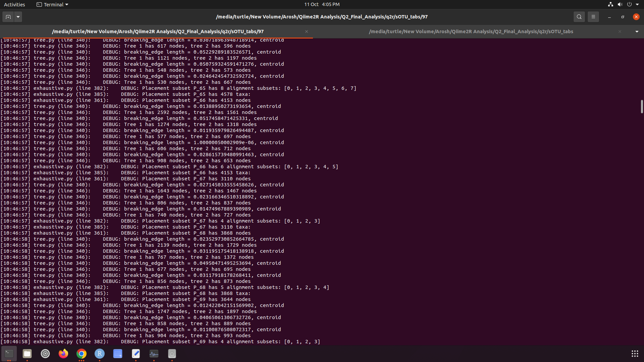Click the terminal vertical scrollbar handle
644x362 pixels.
tap(641, 107)
